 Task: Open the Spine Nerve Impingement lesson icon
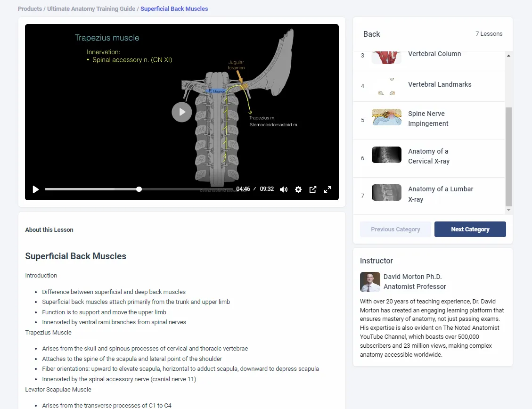(x=386, y=119)
